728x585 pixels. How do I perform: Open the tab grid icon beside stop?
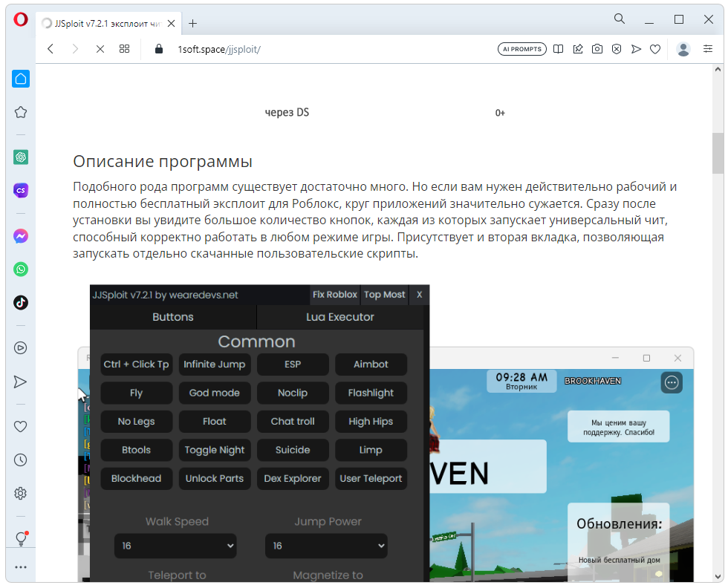click(125, 49)
